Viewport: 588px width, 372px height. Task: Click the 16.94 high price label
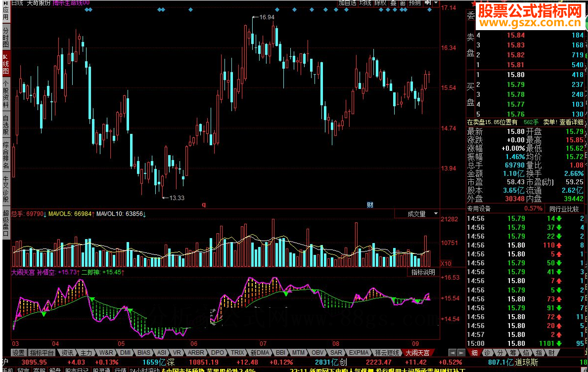pyautogui.click(x=267, y=17)
